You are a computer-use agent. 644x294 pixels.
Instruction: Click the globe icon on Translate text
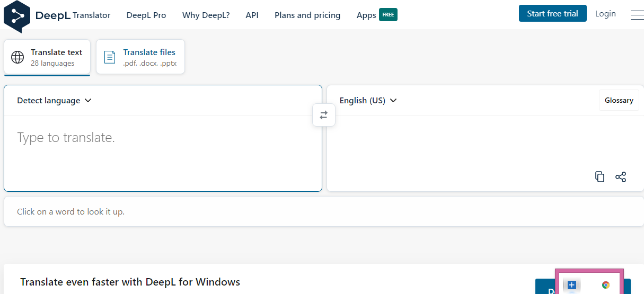coord(17,57)
